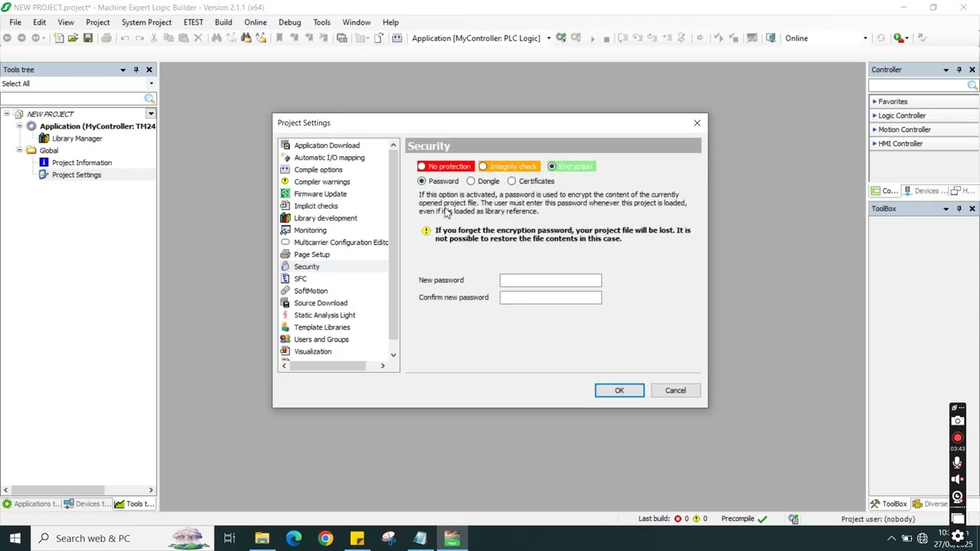Select Application Download settings category
The height and width of the screenshot is (551, 980).
(327, 145)
